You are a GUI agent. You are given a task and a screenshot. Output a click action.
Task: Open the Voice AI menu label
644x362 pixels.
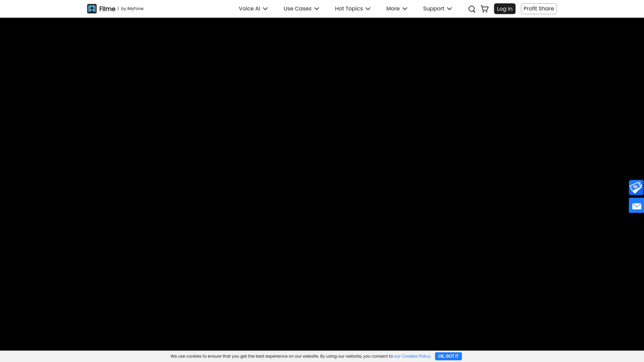[249, 9]
